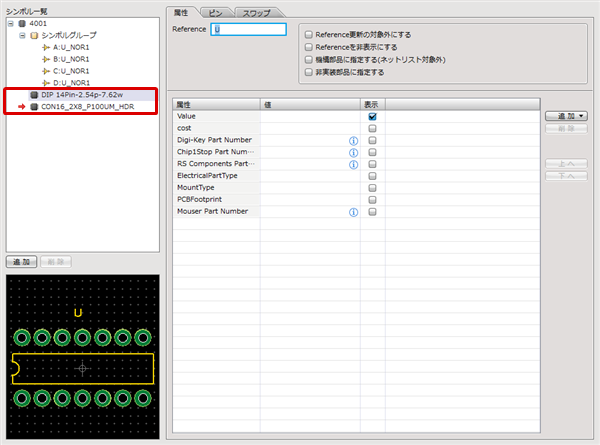Image resolution: width=600 pixels, height=445 pixels.
Task: Click the 属性 column header
Action: click(217, 104)
